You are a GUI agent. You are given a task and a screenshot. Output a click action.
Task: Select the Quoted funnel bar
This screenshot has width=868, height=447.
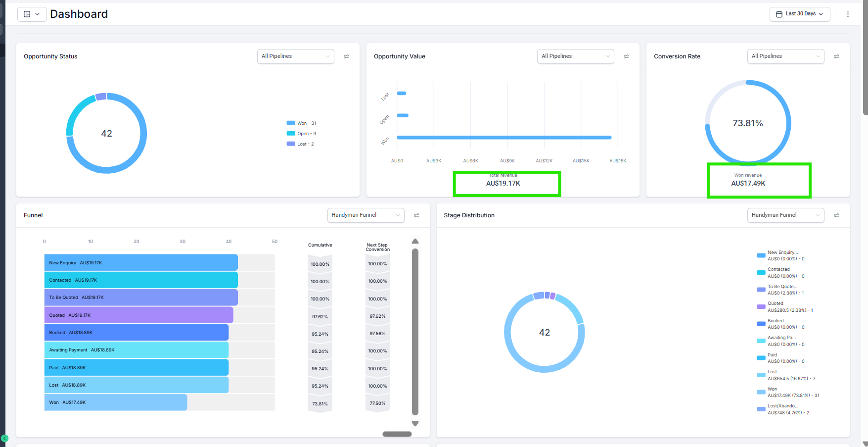[138, 315]
